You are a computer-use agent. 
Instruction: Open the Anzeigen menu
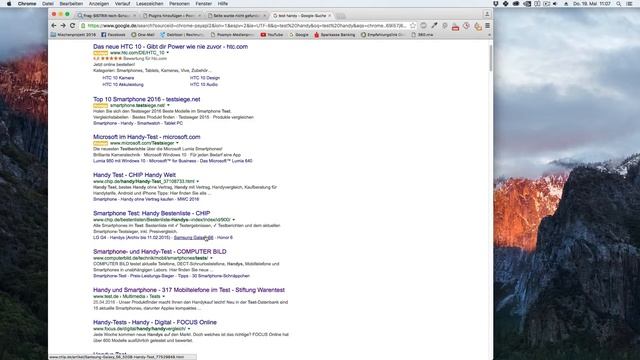coord(99,4)
